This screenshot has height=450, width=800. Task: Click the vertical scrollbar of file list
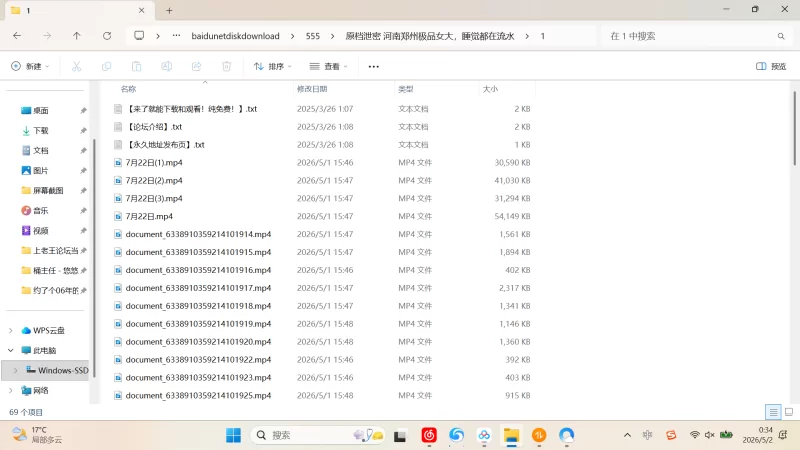point(794,129)
